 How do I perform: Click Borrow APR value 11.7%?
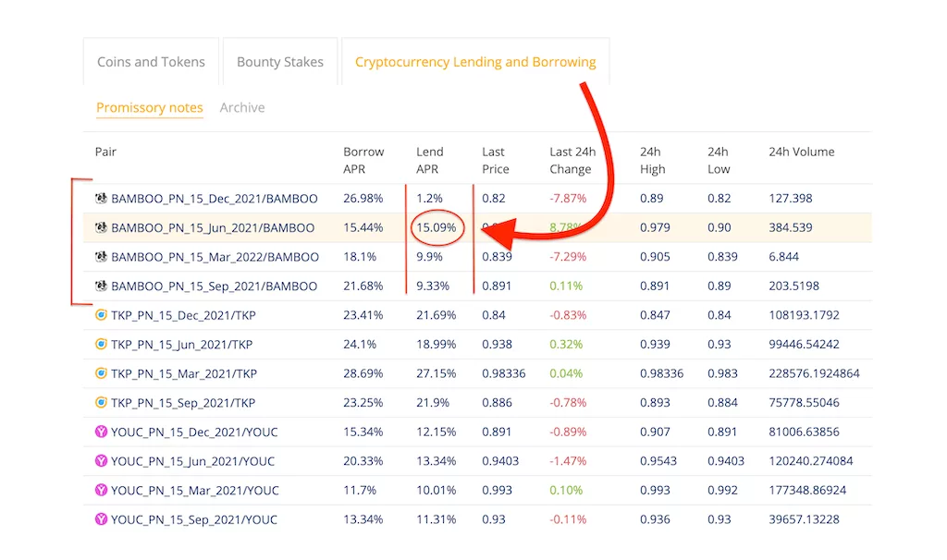(x=360, y=490)
